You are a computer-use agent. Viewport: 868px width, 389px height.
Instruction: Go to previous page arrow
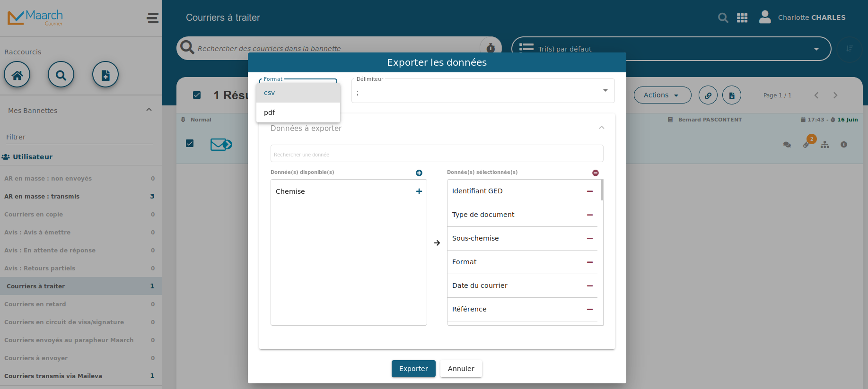click(816, 95)
